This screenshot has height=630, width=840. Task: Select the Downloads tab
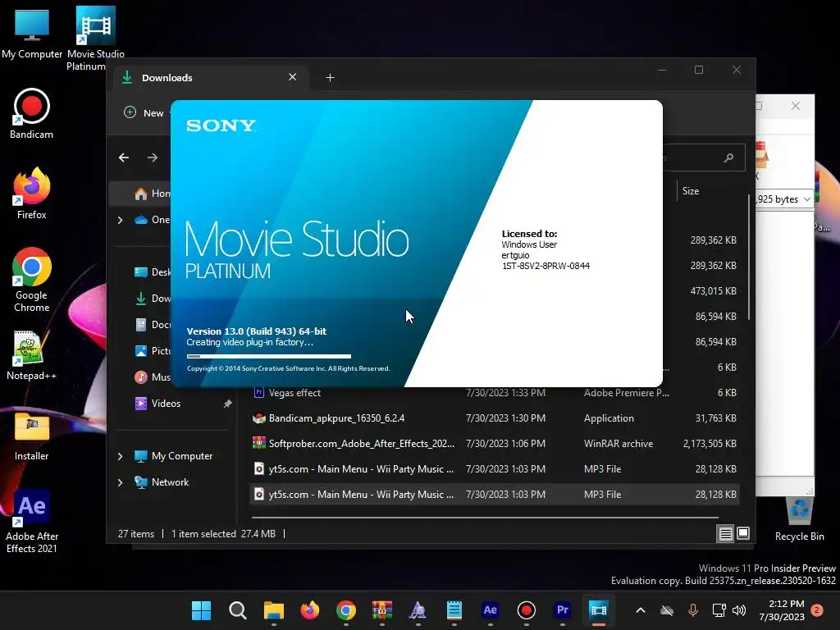pos(212,78)
